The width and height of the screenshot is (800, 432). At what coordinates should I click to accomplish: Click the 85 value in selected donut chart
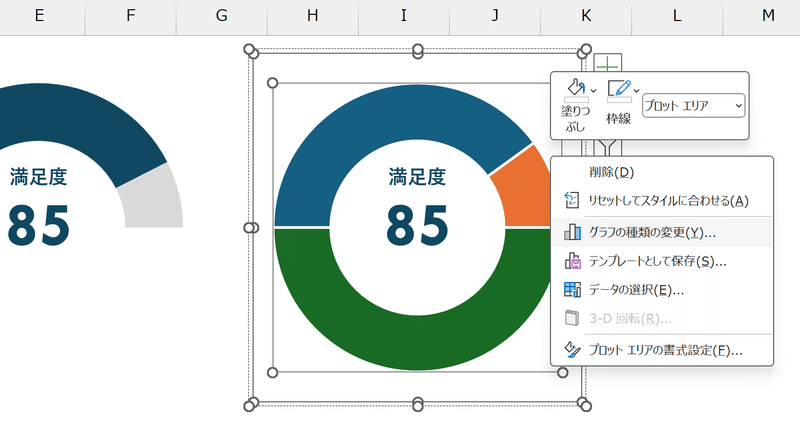(x=417, y=226)
